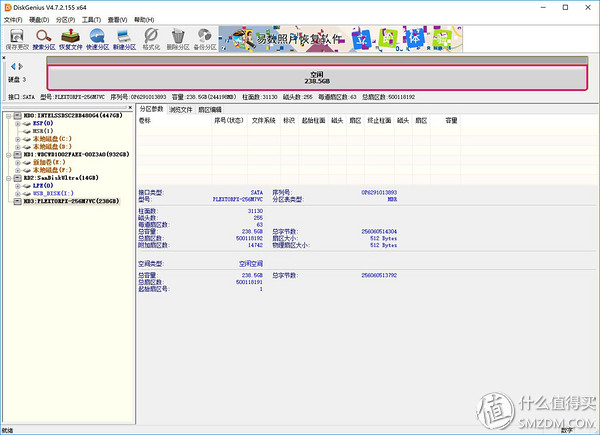Click the DiskGenius logo in title bar
The height and width of the screenshot is (435, 600).
coord(7,7)
